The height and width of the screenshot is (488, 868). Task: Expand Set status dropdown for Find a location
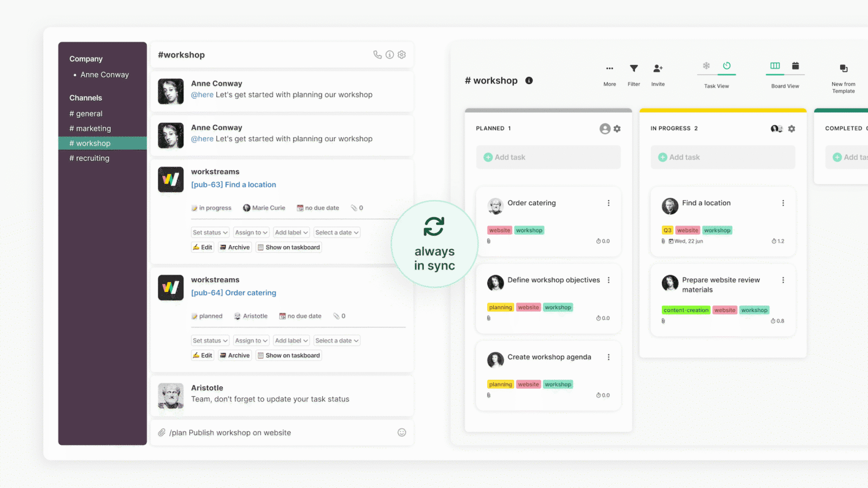coord(210,233)
